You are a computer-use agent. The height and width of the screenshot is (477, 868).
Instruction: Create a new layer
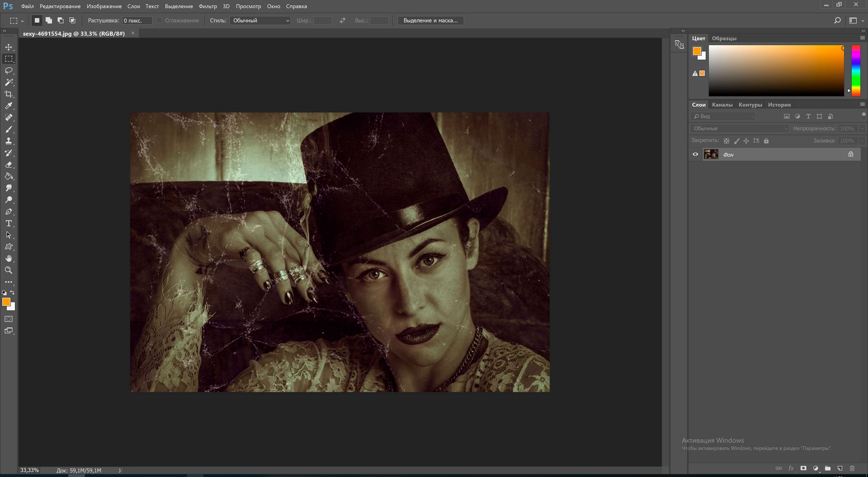coord(840,468)
